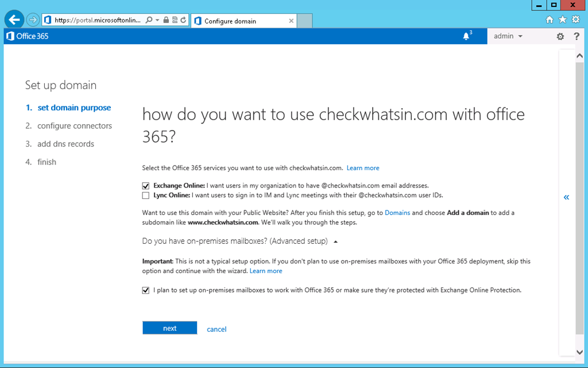Click the cancel link
The width and height of the screenshot is (588, 368).
coord(216,329)
